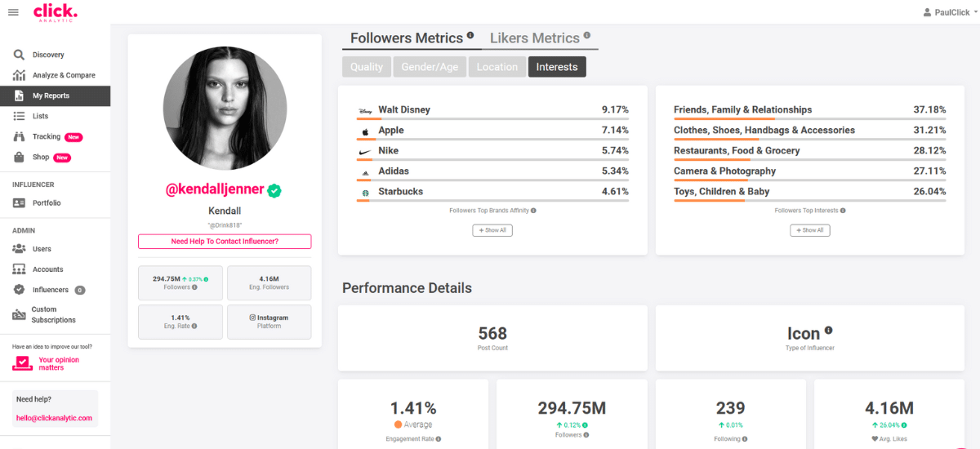Click the Friends, Family & Relationships row
This screenshot has height=449, width=980.
[x=810, y=110]
